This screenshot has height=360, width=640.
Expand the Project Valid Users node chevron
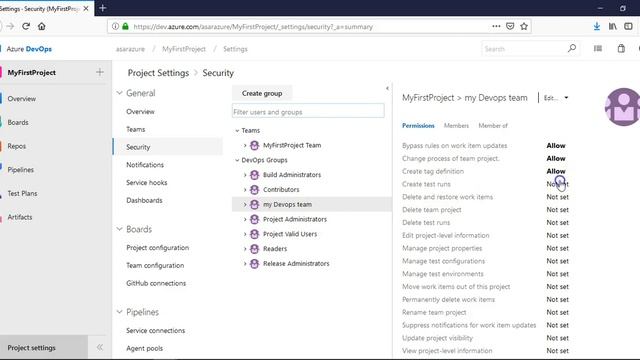tap(245, 234)
